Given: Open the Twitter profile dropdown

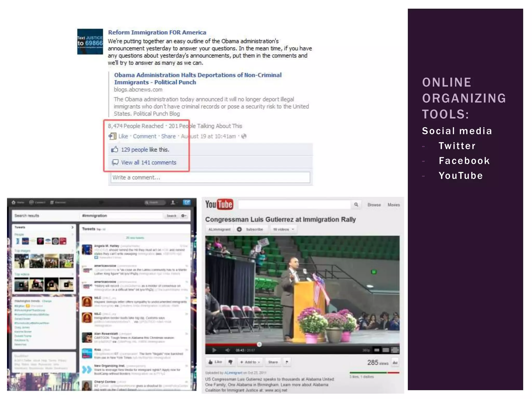Looking at the screenshot, I should click(174, 202).
